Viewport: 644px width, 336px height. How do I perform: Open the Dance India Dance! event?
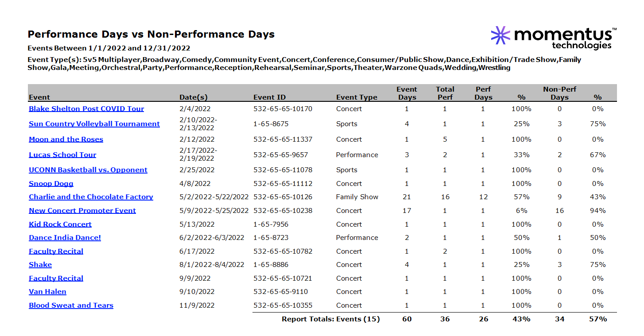pos(65,238)
